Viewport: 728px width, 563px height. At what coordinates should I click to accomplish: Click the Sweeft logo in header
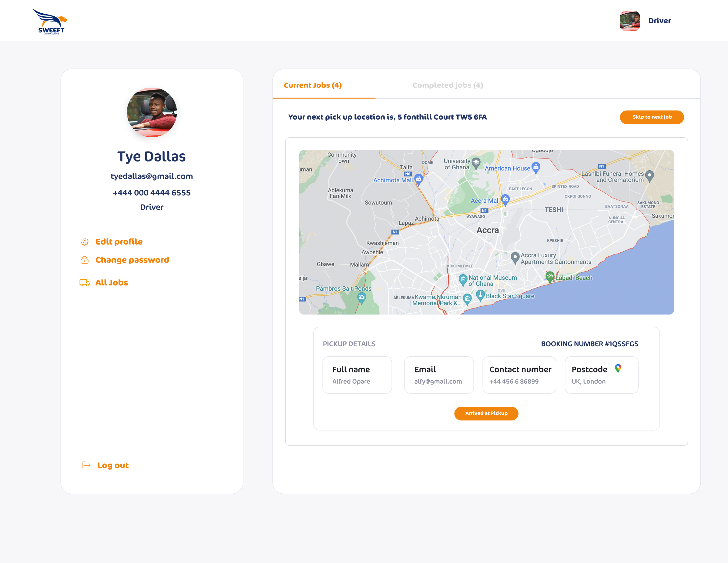[50, 21]
